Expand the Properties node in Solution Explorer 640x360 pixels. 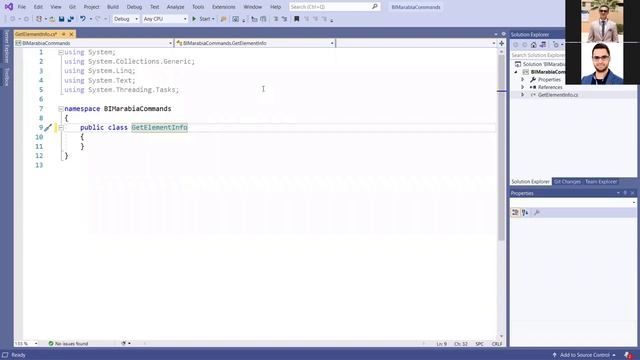tap(522, 80)
